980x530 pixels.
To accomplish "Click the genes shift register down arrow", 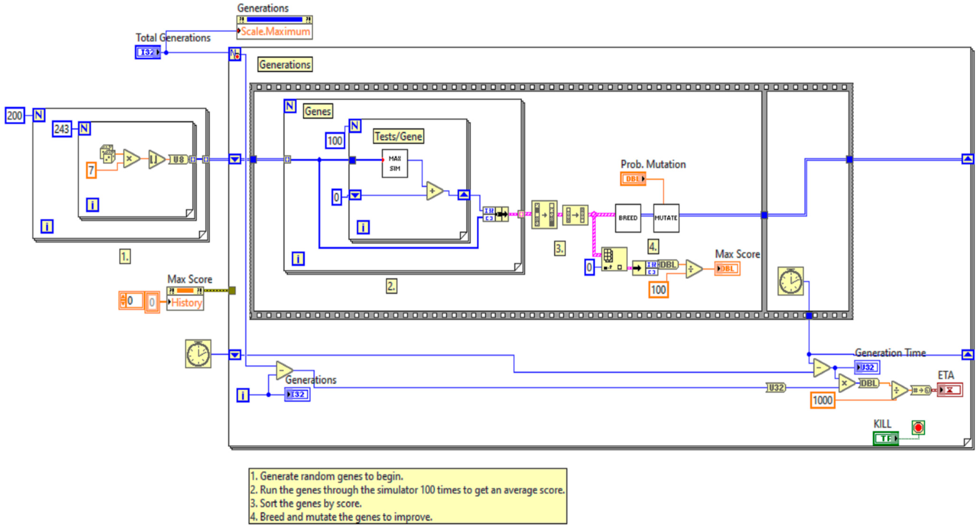I will click(x=235, y=159).
